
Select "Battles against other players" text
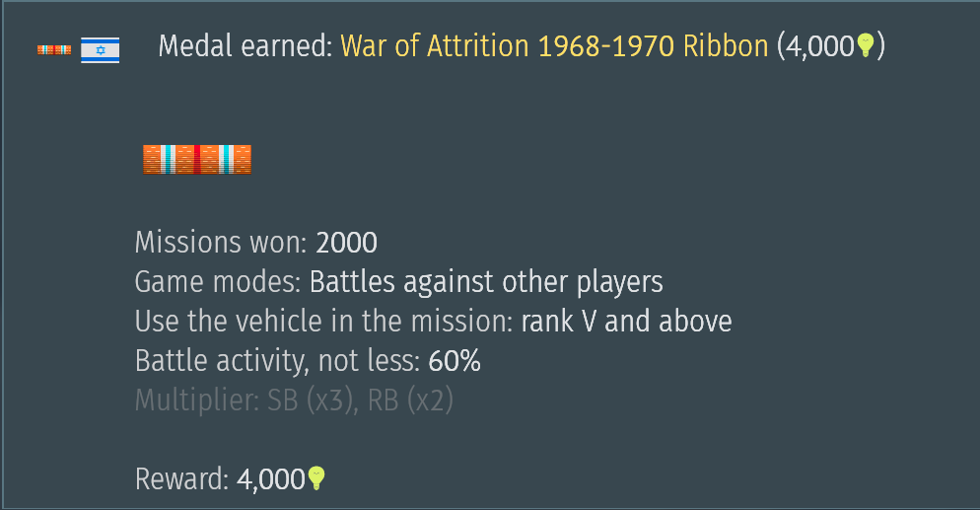486,282
